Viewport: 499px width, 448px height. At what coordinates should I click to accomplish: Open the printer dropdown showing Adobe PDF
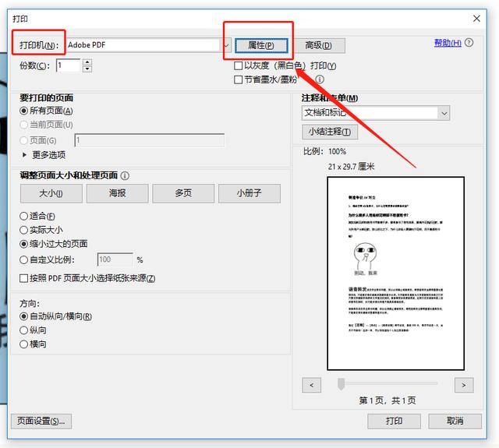[148, 45]
